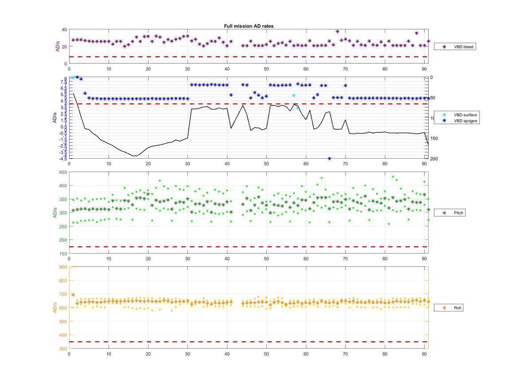Viewport: 532px width, 392px height.
Task: Select the VBD bleed legend label
Action: (463, 47)
